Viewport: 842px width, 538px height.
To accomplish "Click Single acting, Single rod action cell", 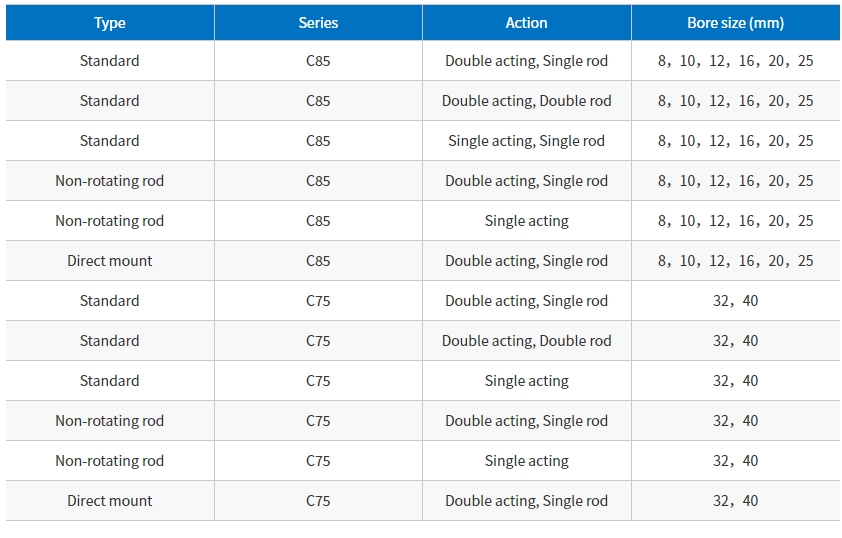I will (x=526, y=141).
